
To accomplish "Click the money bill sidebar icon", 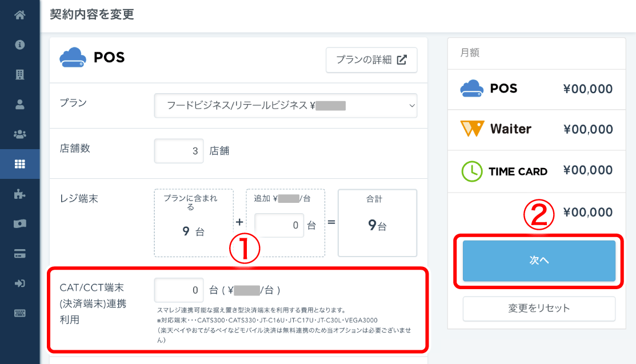I will pos(20,223).
